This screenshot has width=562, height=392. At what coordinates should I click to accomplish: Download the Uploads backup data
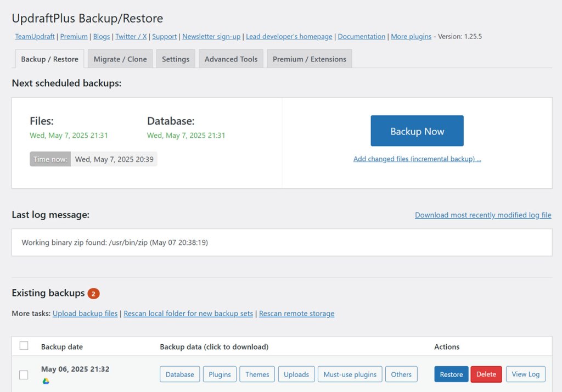pyautogui.click(x=296, y=374)
